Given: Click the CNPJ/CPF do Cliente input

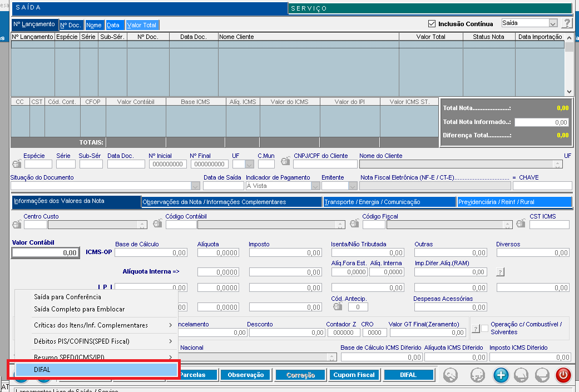Looking at the screenshot, I should click(325, 164).
